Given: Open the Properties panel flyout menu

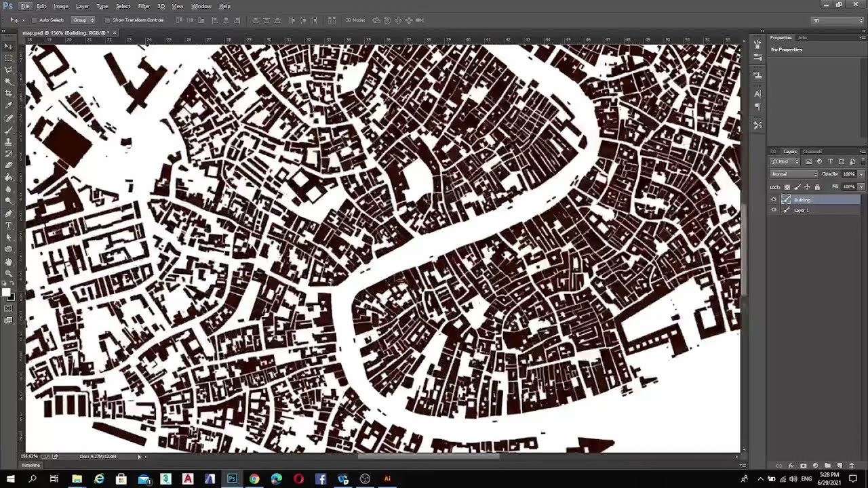Looking at the screenshot, I should [x=863, y=37].
